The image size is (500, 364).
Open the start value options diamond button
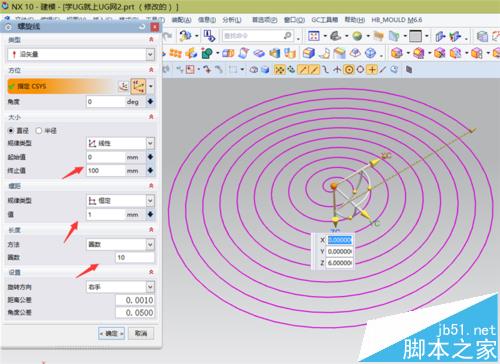pyautogui.click(x=150, y=157)
